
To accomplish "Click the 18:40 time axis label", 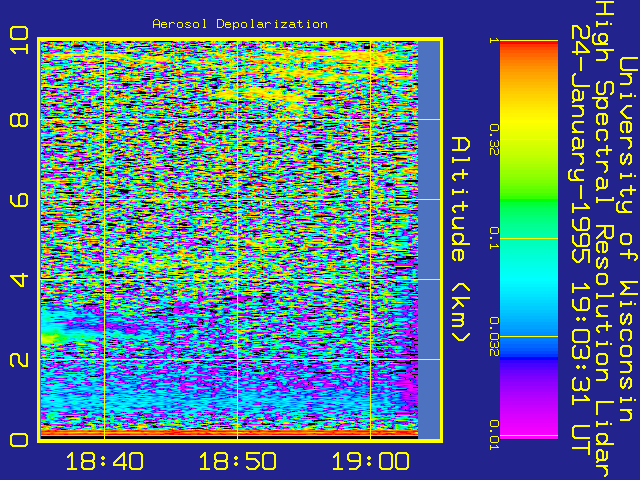I will coord(104,461).
